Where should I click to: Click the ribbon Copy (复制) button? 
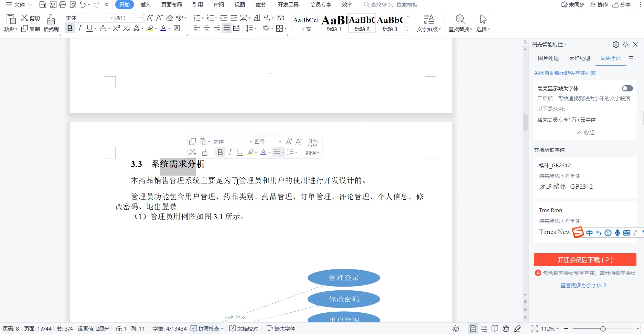click(31, 29)
